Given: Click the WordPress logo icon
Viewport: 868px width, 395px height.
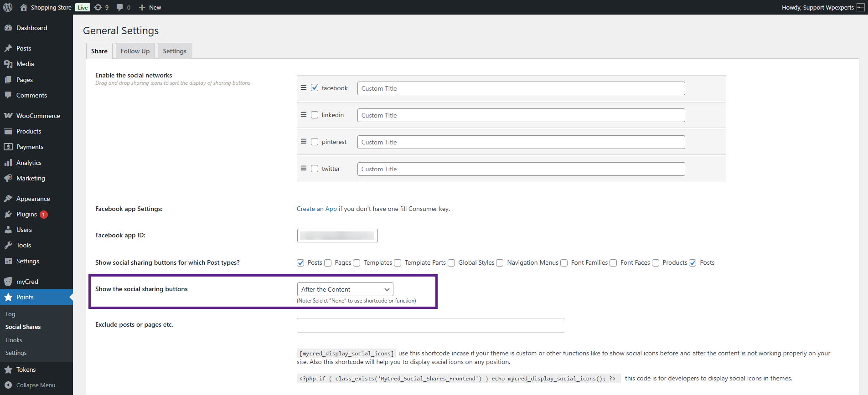Looking at the screenshot, I should coord(8,7).
